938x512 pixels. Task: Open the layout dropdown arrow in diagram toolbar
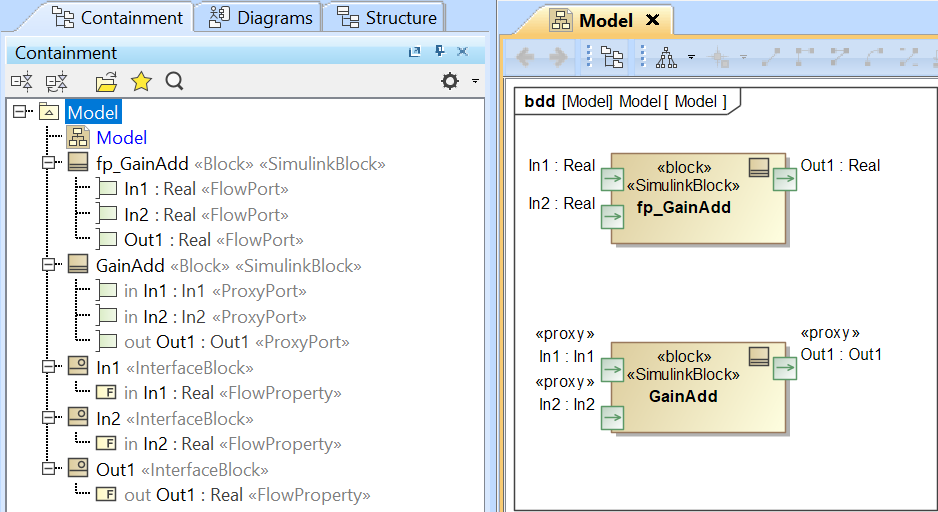(691, 58)
